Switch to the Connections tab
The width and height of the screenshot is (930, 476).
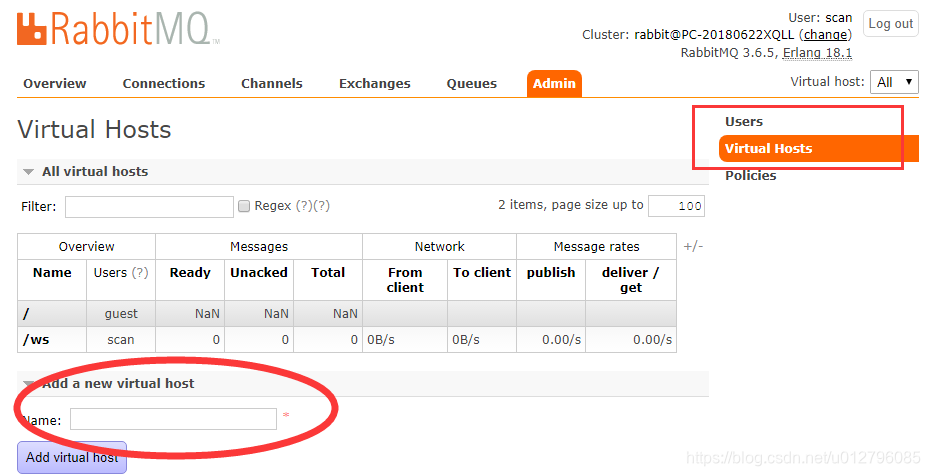point(164,84)
